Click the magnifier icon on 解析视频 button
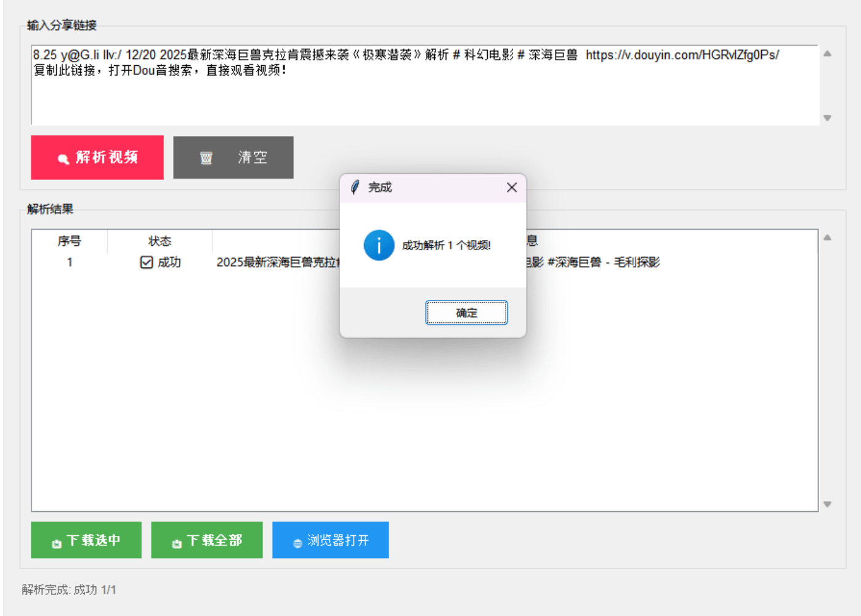Screen dimensions: 861x616 [x=63, y=159]
